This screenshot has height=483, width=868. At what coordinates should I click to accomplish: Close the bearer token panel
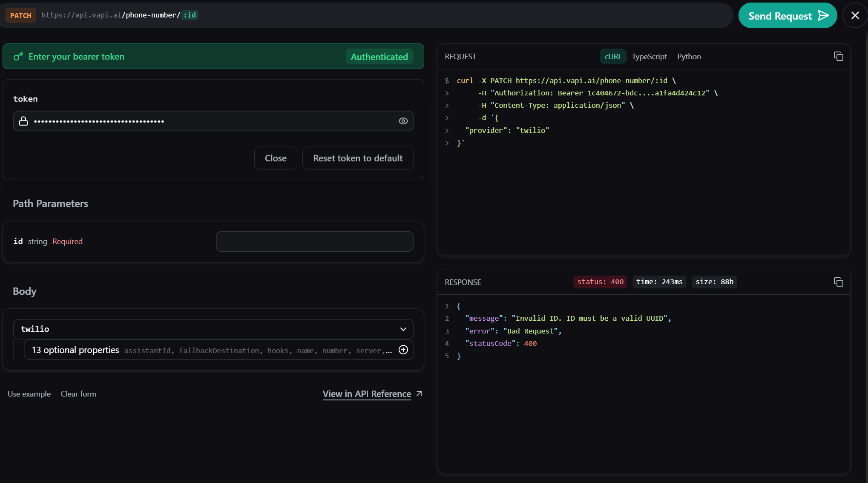coord(275,158)
